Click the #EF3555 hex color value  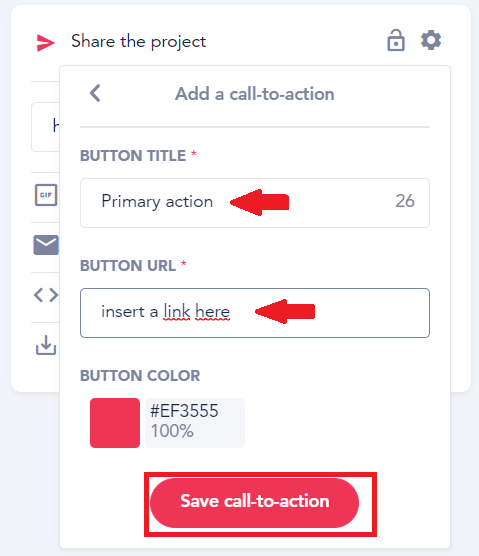pyautogui.click(x=184, y=411)
